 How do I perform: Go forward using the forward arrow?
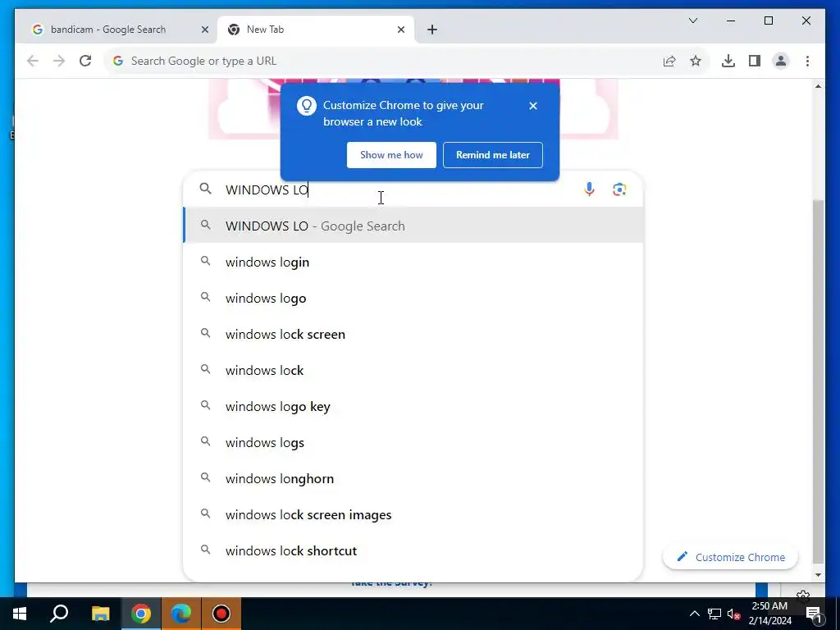(59, 61)
